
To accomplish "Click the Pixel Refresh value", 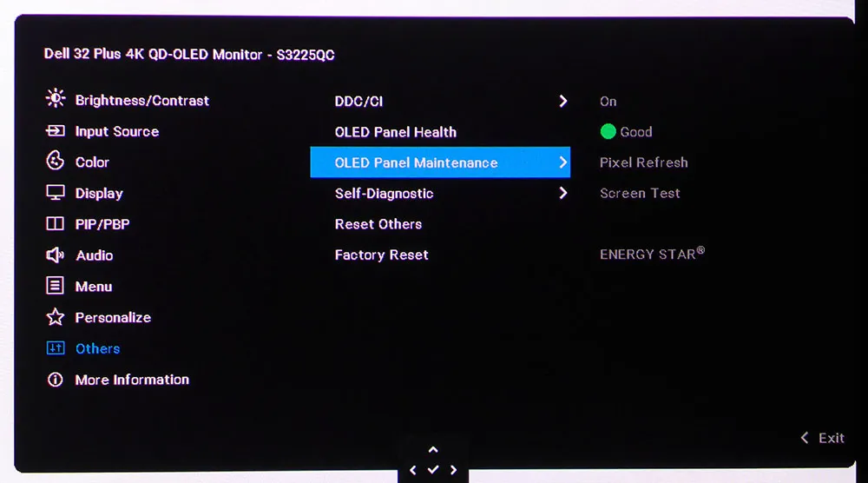I will [644, 162].
